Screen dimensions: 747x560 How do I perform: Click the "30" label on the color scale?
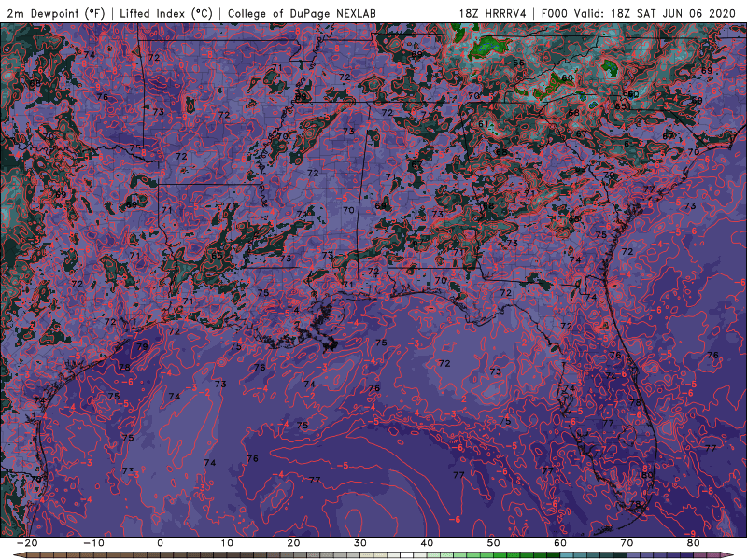click(x=360, y=543)
